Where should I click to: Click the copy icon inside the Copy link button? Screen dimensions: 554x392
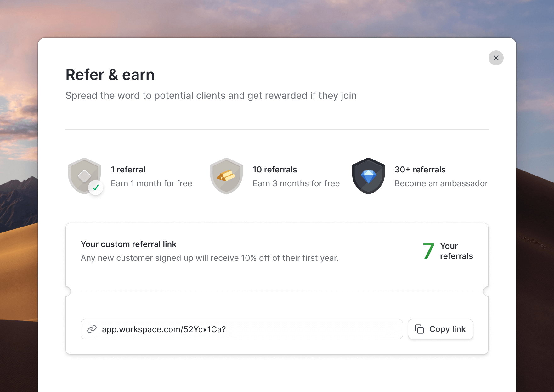(419, 329)
